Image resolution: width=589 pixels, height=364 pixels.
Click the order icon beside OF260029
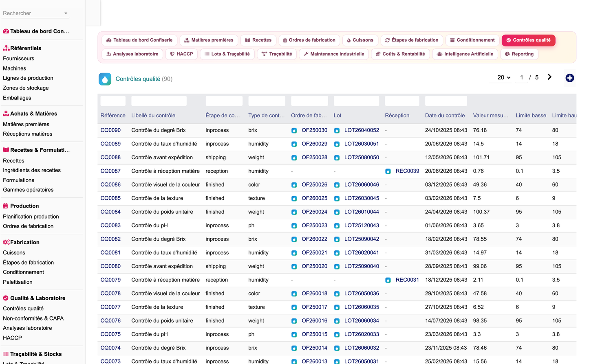[x=294, y=144]
